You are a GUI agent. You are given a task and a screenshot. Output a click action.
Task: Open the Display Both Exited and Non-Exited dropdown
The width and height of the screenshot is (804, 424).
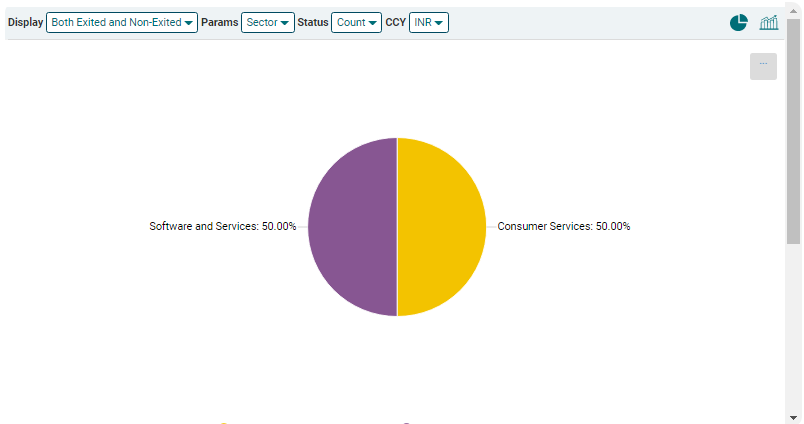[121, 22]
